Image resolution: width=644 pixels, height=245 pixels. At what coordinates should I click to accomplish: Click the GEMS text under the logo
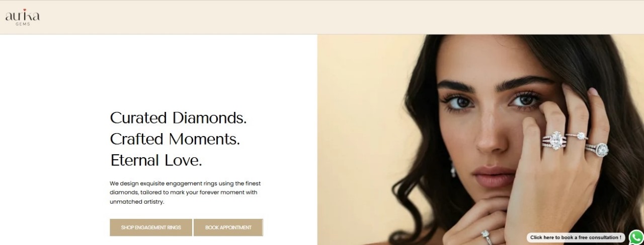23,24
